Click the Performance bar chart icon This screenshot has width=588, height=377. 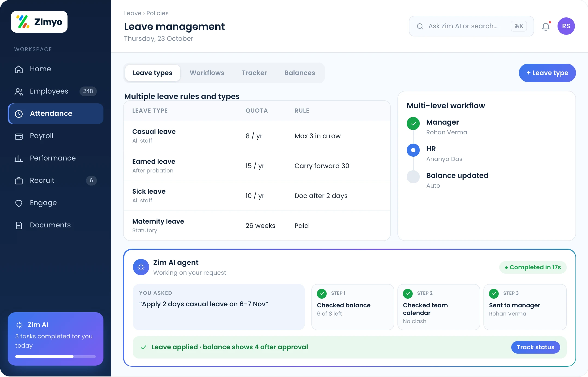19,158
